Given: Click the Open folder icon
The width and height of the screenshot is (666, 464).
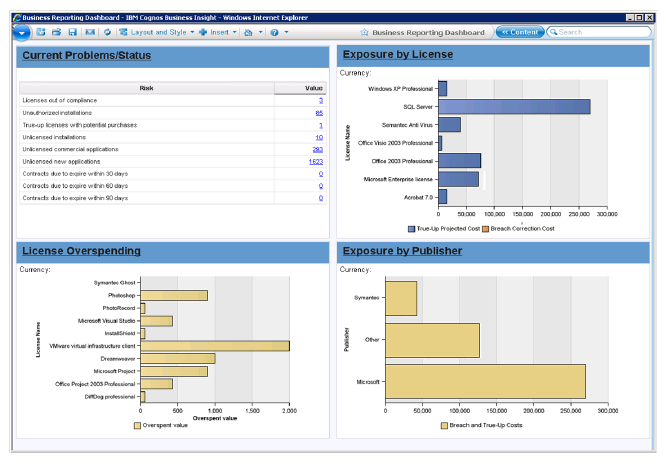Looking at the screenshot, I should coord(56,32).
